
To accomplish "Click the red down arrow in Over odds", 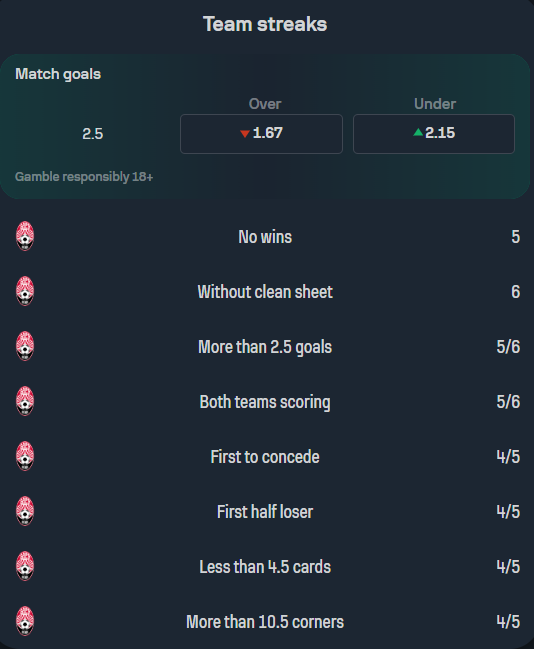I will [245, 134].
